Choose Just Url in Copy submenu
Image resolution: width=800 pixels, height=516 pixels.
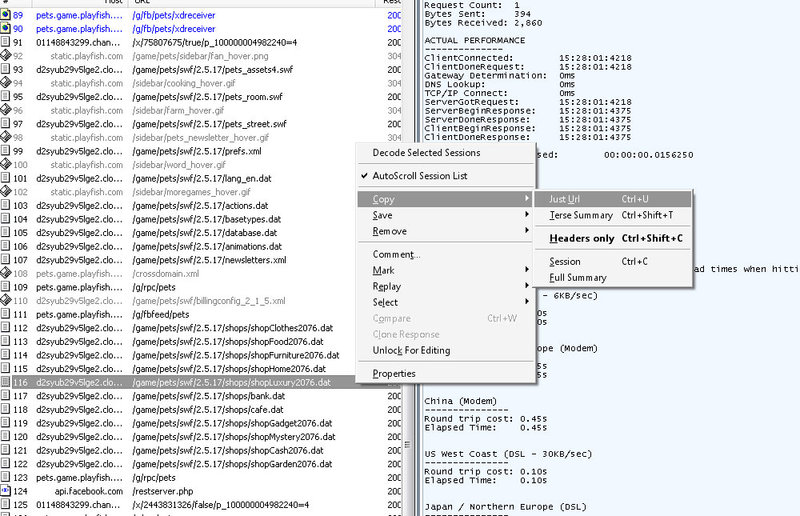pyautogui.click(x=613, y=199)
